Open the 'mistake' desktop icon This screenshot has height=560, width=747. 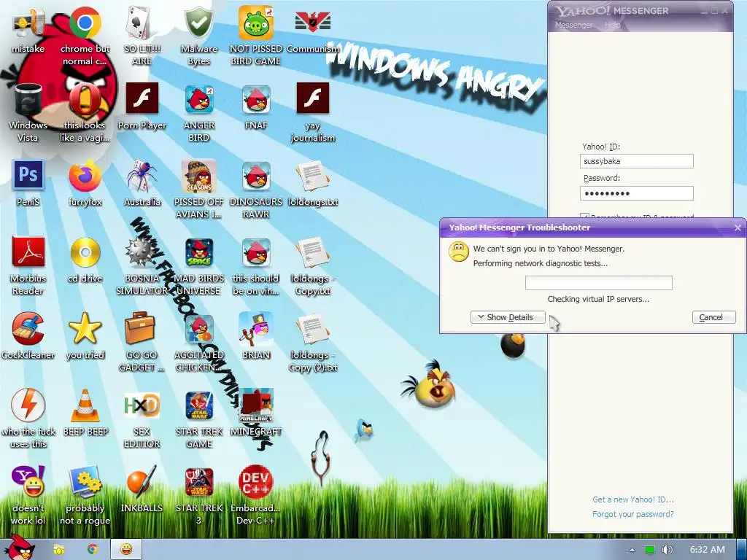pyautogui.click(x=28, y=23)
